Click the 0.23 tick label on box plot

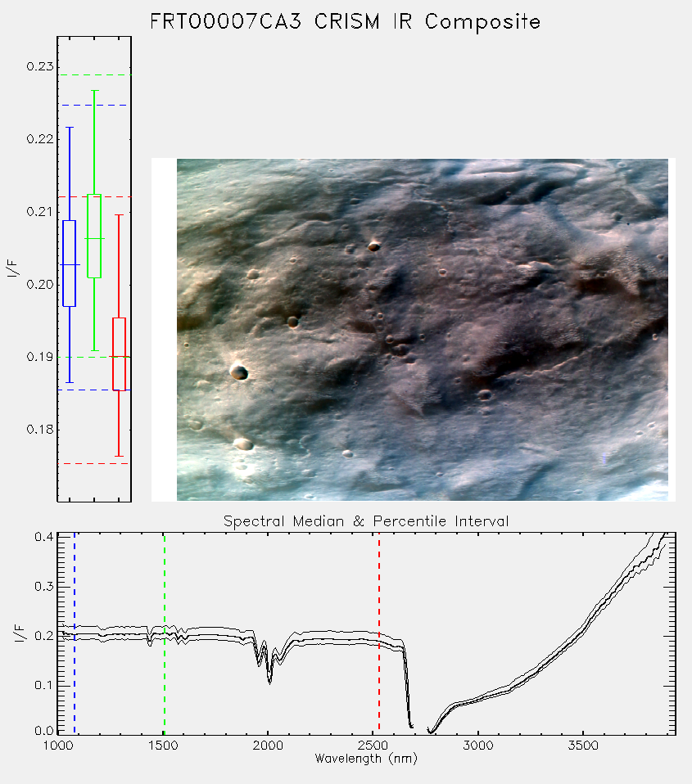pyautogui.click(x=40, y=66)
